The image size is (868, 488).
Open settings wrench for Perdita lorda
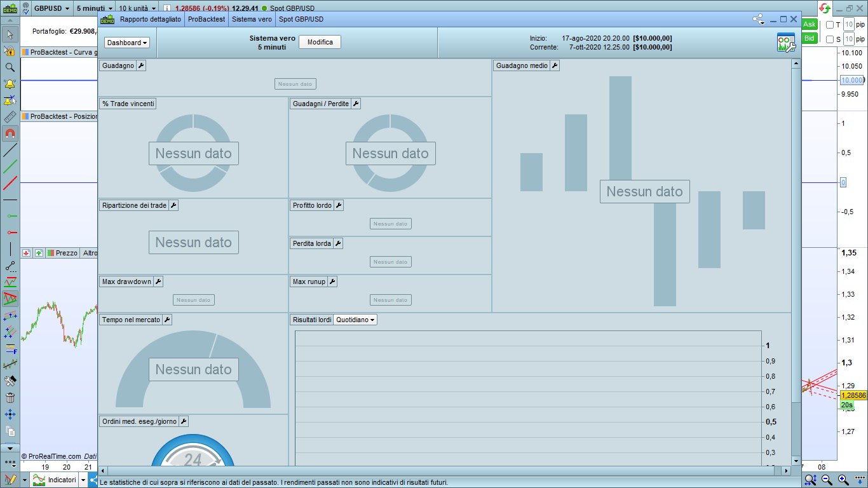click(338, 243)
